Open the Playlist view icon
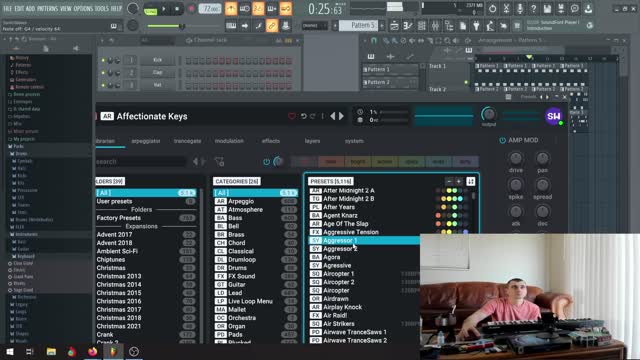Screen dimensions: 640x360 pyautogui.click(x=394, y=26)
